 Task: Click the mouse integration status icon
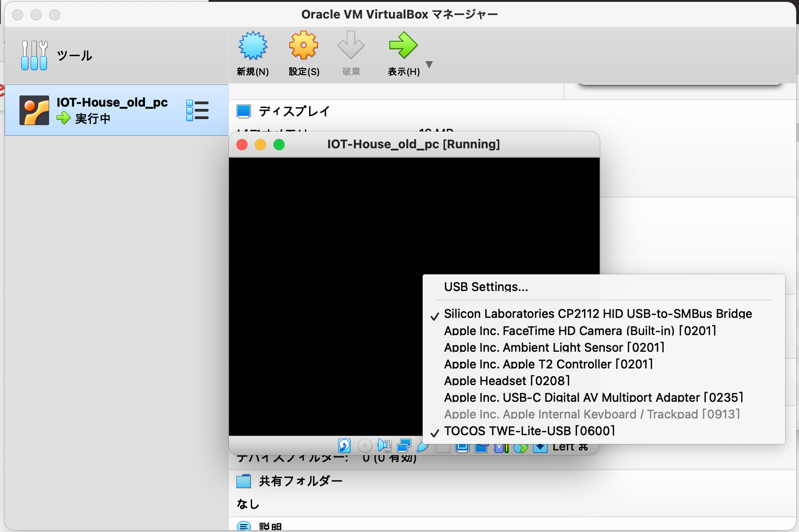pyautogui.click(x=520, y=448)
